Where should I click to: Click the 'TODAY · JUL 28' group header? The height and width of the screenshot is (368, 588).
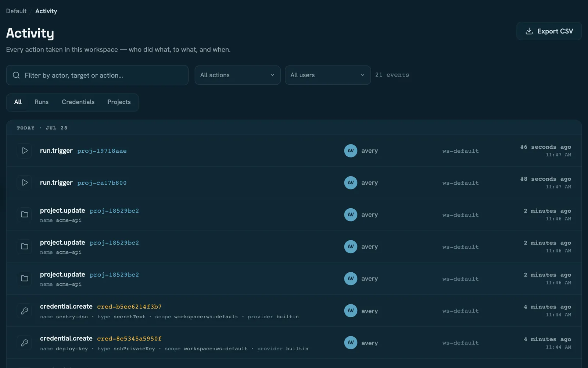pyautogui.click(x=42, y=128)
